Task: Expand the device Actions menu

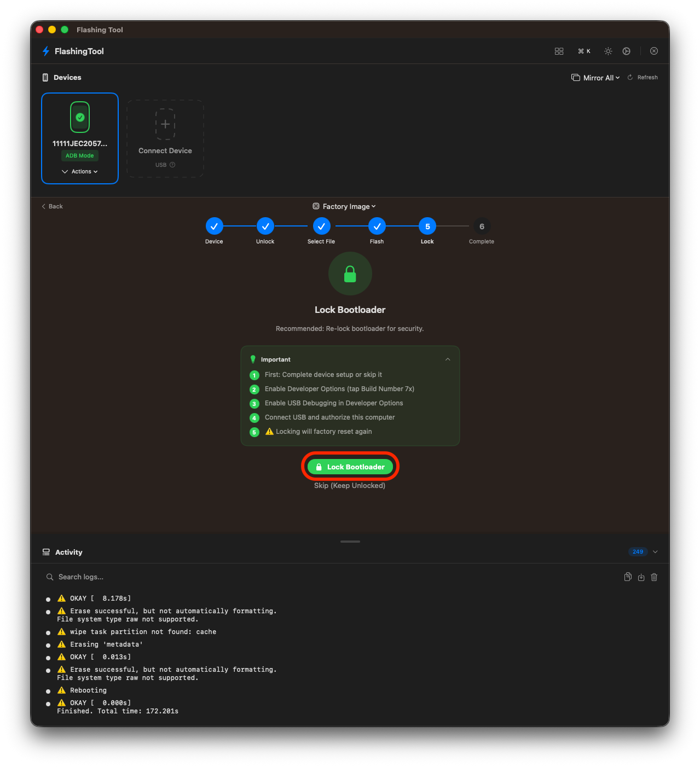Action: 80,171
